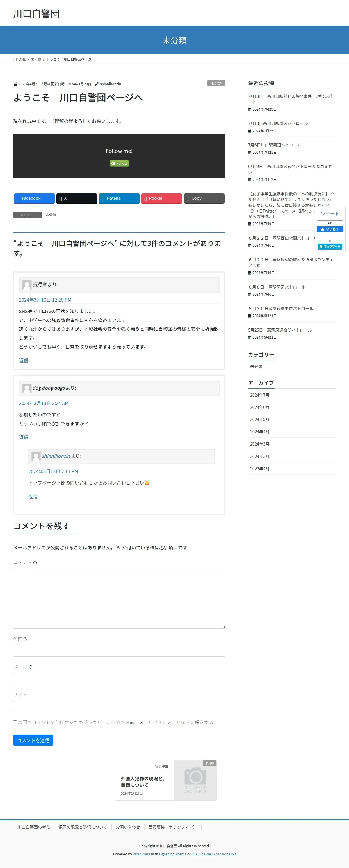Open footer link お問い合わせ
Image resolution: width=349 pixels, height=868 pixels.
128,827
